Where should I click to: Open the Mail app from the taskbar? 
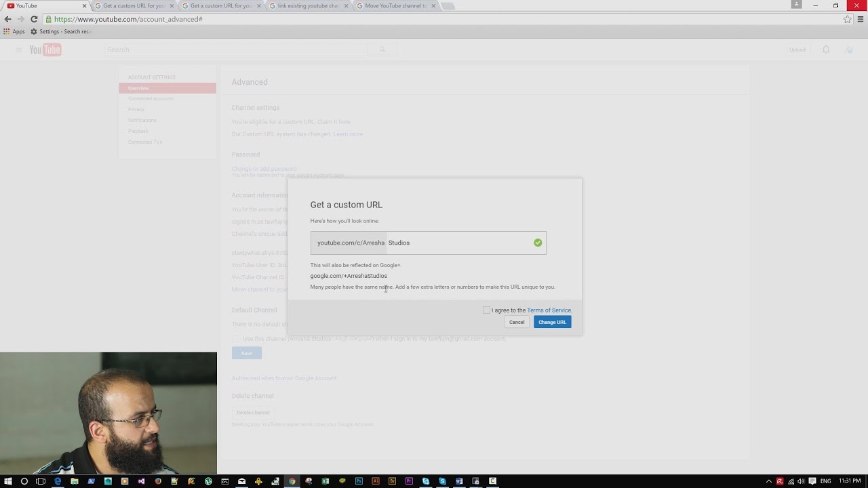(x=241, y=481)
